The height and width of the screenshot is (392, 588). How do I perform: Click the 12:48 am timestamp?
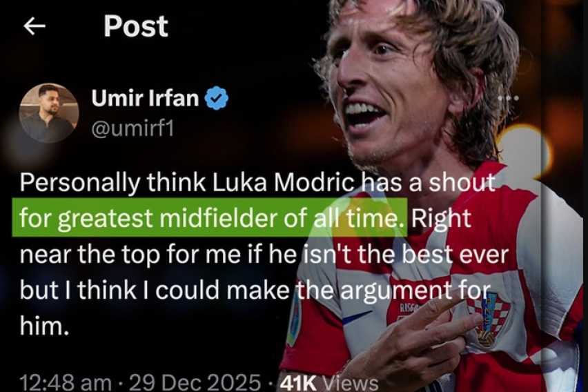click(x=66, y=382)
